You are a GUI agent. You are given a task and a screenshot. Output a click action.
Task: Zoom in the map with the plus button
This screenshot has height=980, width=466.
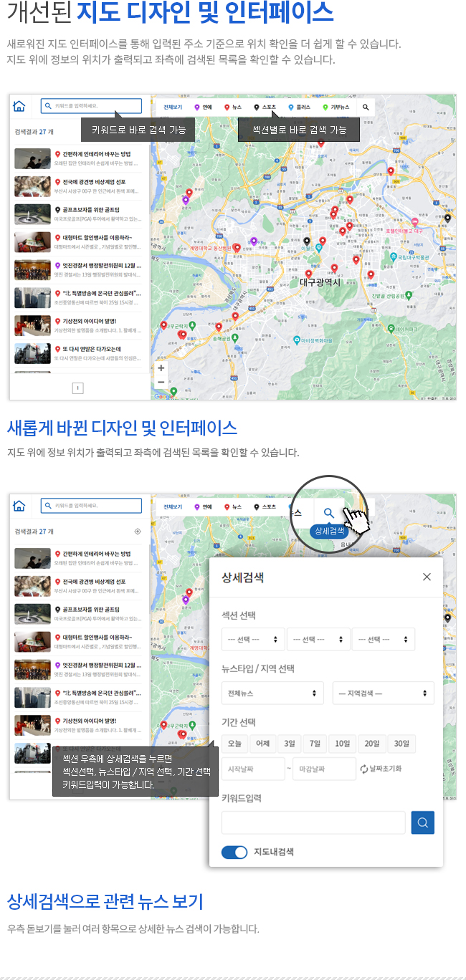161,367
